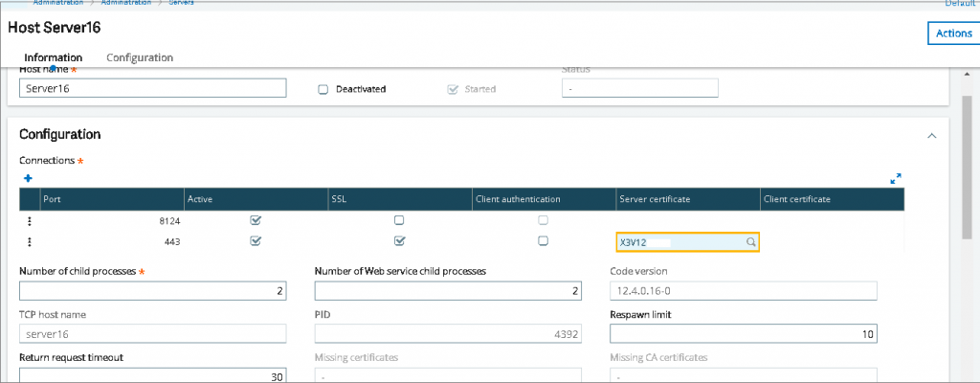Screen dimensions: 980x383
Task: Uncheck Active for port 8124
Action: tap(255, 220)
